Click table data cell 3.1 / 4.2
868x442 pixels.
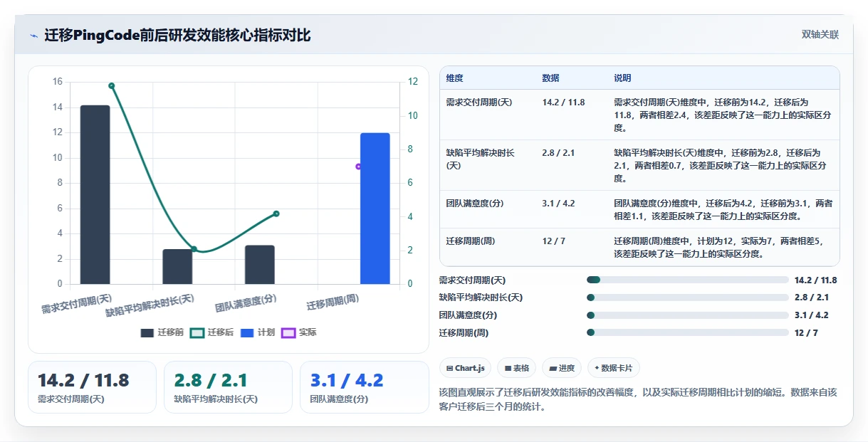(x=558, y=204)
